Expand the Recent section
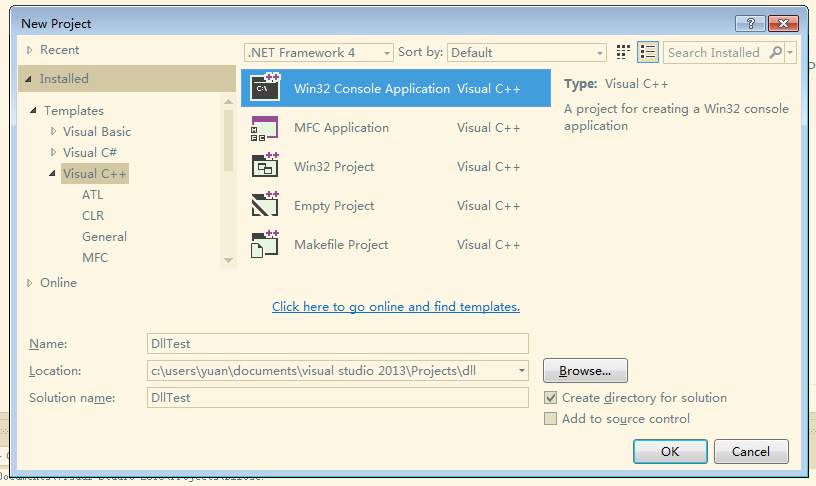This screenshot has width=816, height=486. (x=30, y=50)
